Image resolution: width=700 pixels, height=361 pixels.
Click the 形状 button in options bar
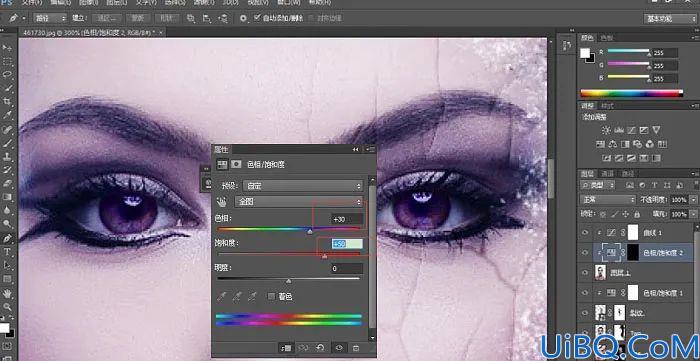(166, 18)
